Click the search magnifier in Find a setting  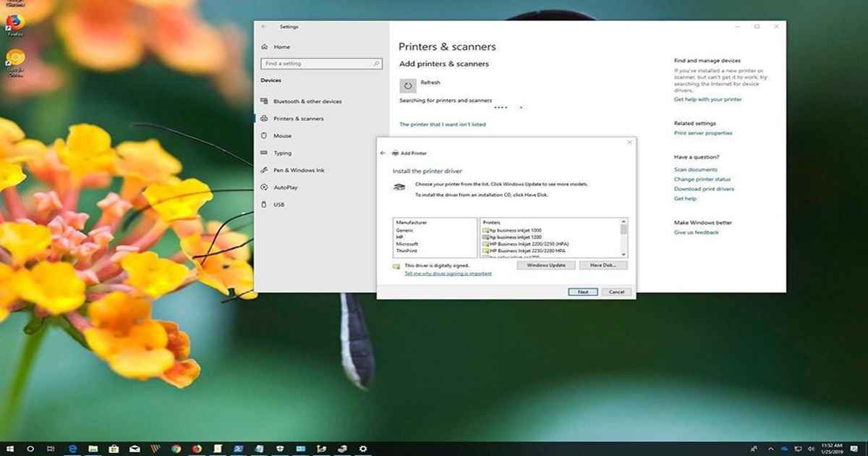pyautogui.click(x=376, y=64)
